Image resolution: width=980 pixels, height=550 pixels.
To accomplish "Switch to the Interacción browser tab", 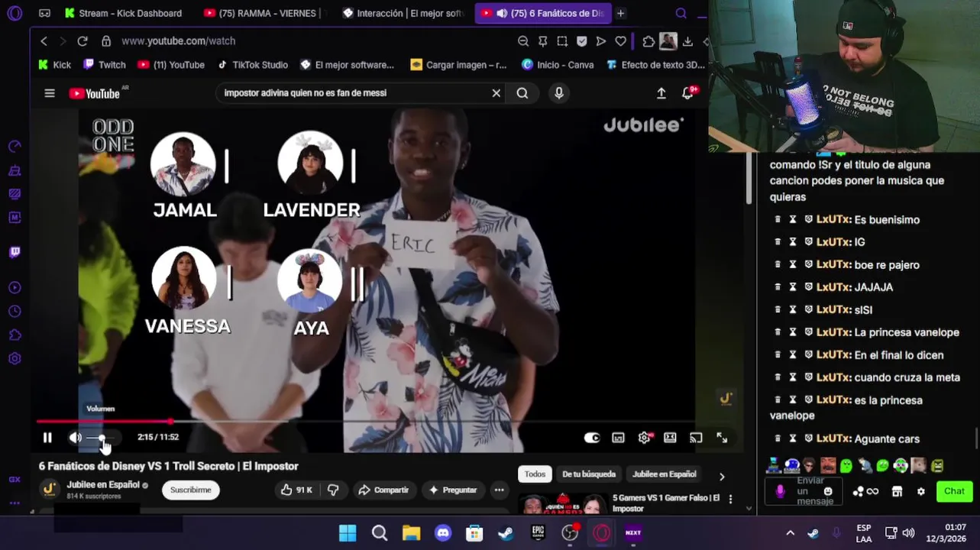I will (x=403, y=13).
